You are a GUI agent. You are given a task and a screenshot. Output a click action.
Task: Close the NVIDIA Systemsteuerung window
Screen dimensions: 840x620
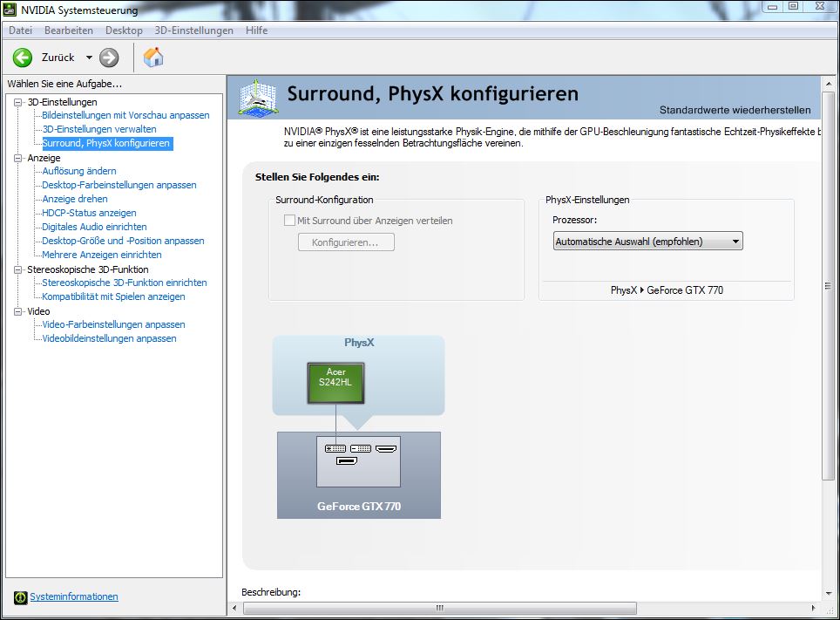[x=820, y=6]
